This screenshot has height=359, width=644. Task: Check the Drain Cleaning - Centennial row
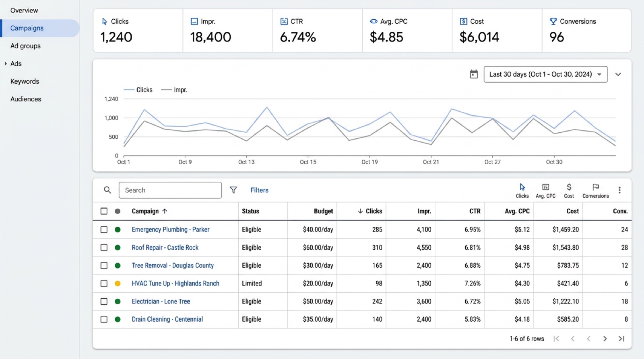(104, 319)
